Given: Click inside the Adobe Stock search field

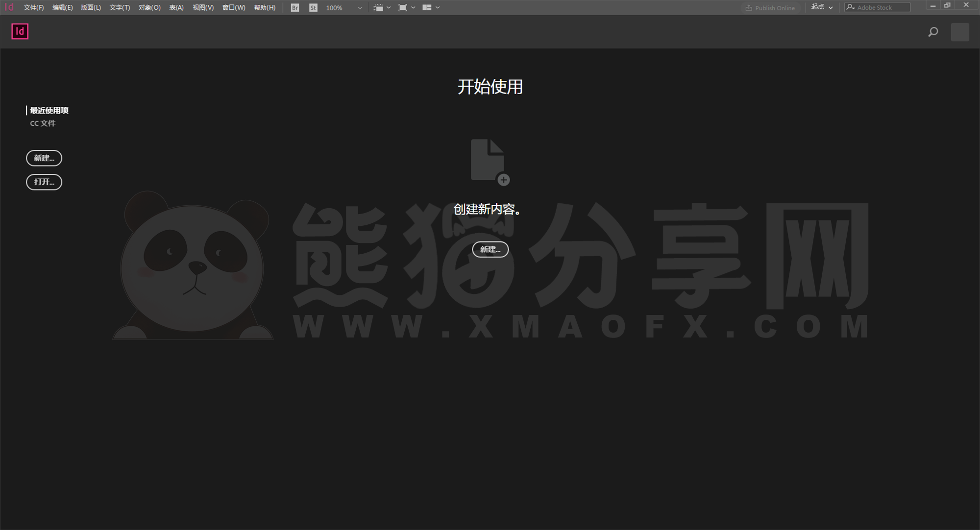Looking at the screenshot, I should (x=880, y=7).
